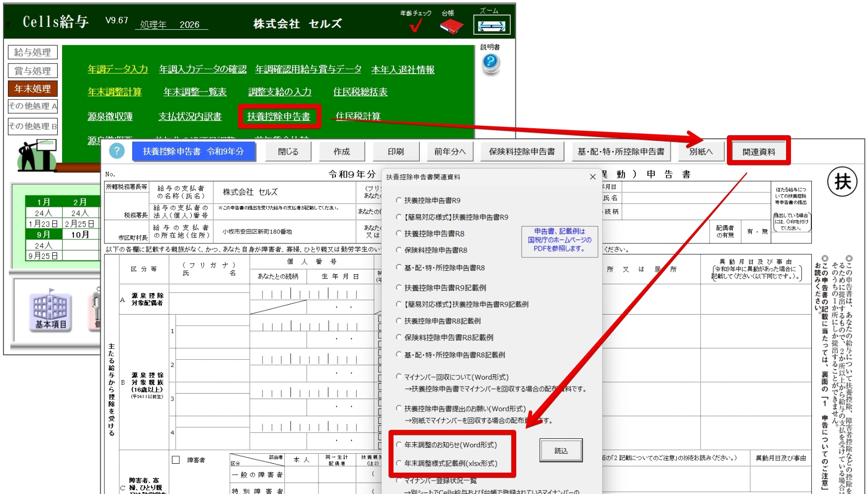868x494 pixels.
Task: Switch to 給与処理 side tab
Action: pyautogui.click(x=33, y=52)
